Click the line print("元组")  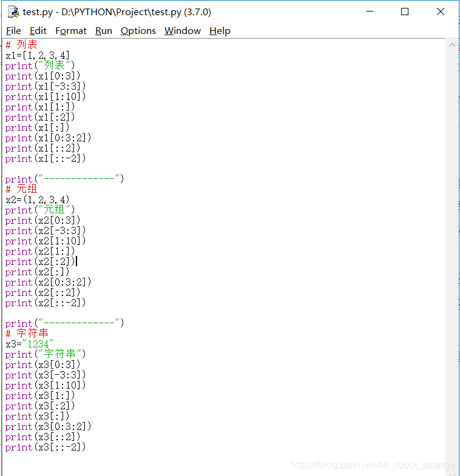coord(40,210)
